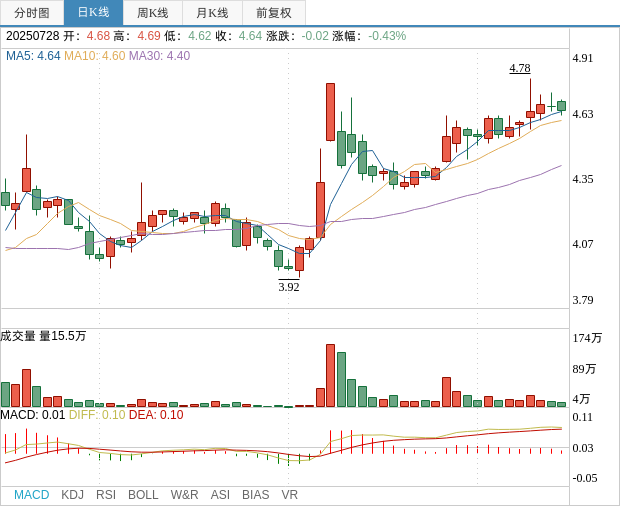The height and width of the screenshot is (506, 620).
Task: Click the 3.79 price axis label
Action: tap(583, 300)
